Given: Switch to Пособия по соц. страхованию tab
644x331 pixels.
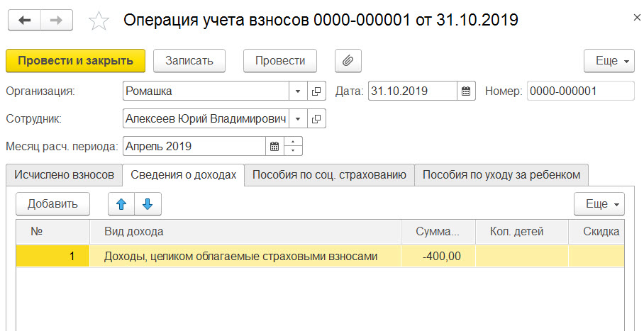Looking at the screenshot, I should pos(329,175).
